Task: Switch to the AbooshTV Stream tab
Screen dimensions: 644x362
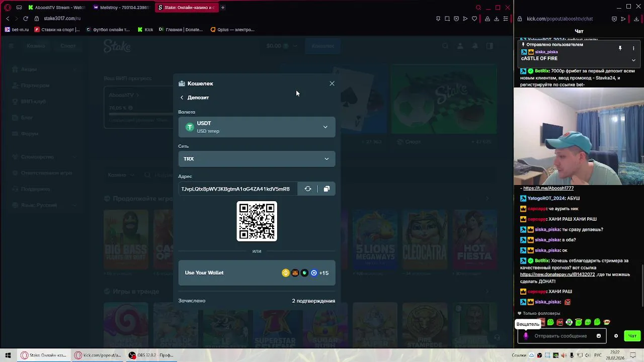Action: pos(56,8)
